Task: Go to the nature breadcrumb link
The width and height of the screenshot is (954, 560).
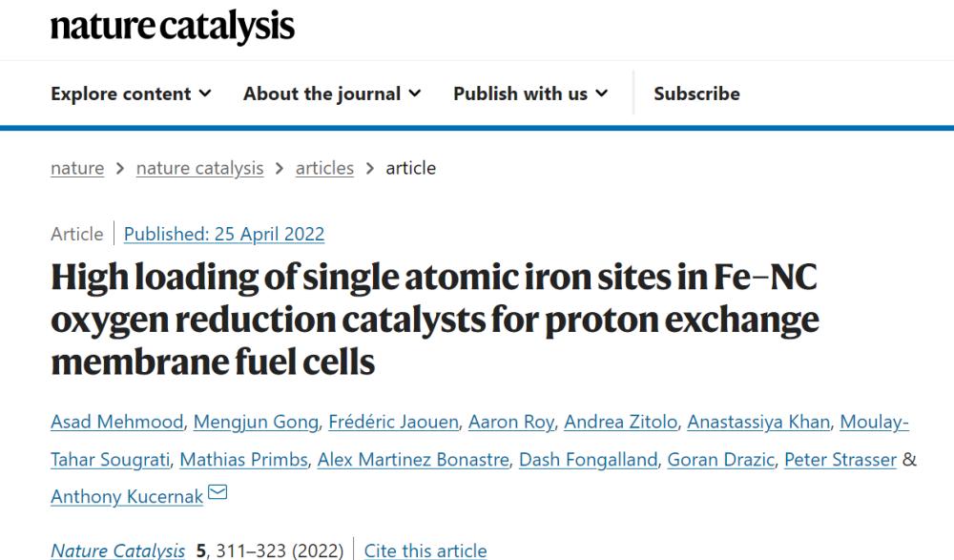Action: point(77,168)
